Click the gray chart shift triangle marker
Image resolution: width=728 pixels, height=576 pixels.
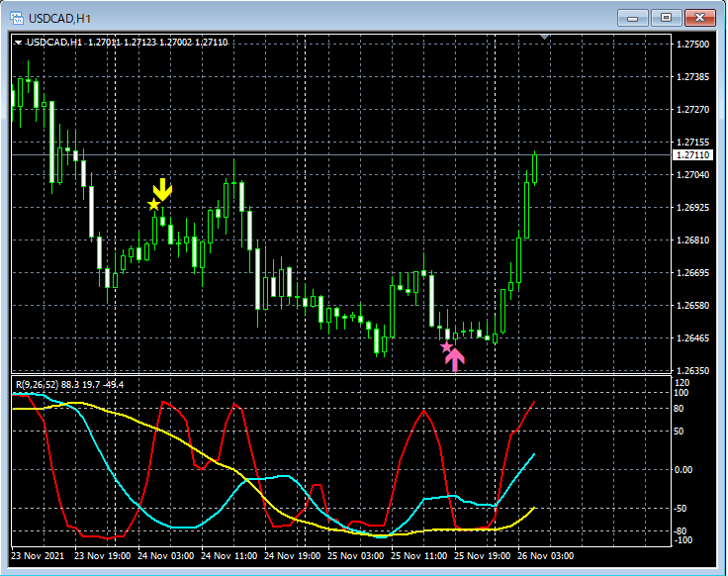click(545, 37)
